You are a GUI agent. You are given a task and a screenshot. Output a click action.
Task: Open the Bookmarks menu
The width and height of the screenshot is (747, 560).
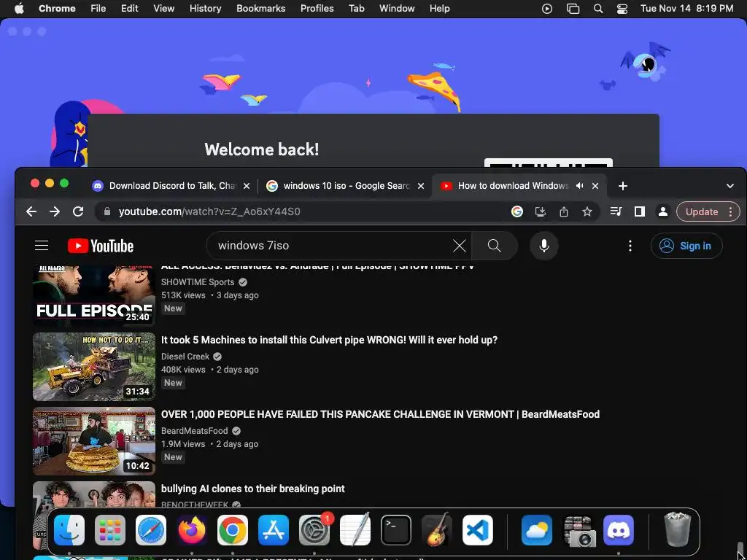260,9
